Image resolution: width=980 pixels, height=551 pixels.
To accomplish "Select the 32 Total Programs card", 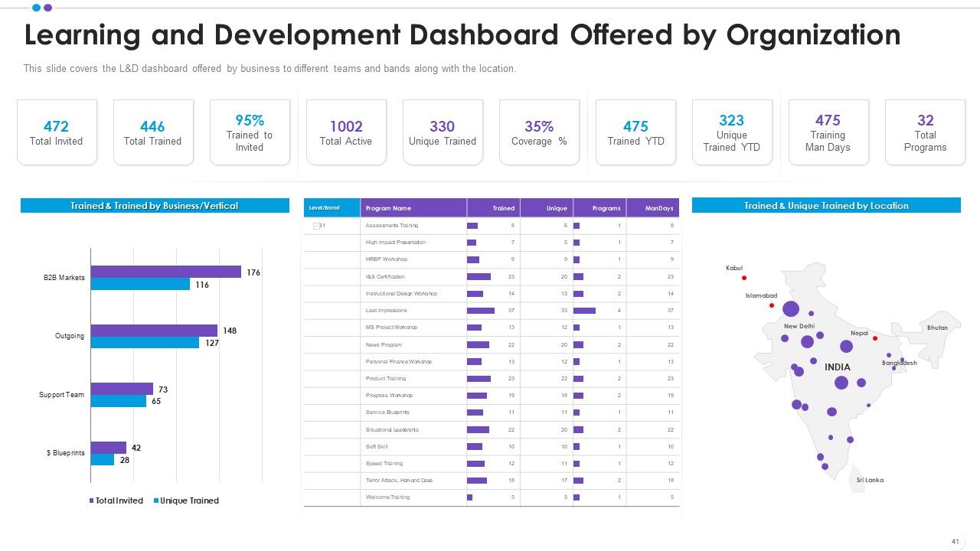I will [x=925, y=132].
